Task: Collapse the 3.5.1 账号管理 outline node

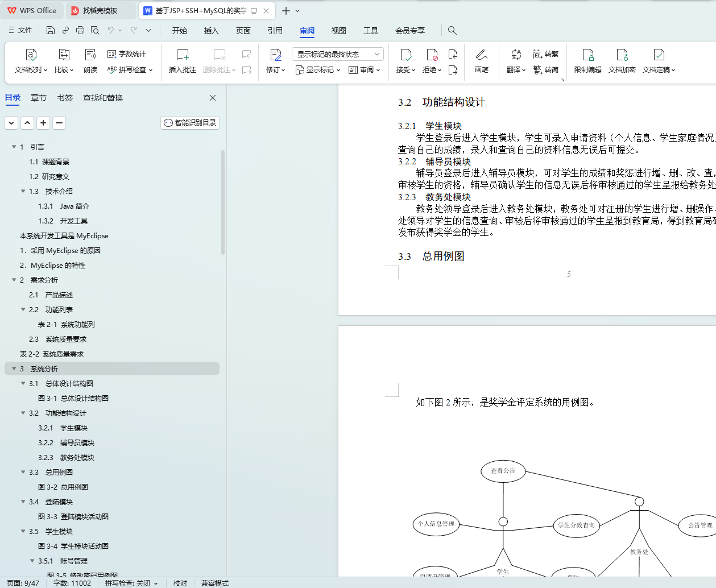Action: [x=32, y=561]
